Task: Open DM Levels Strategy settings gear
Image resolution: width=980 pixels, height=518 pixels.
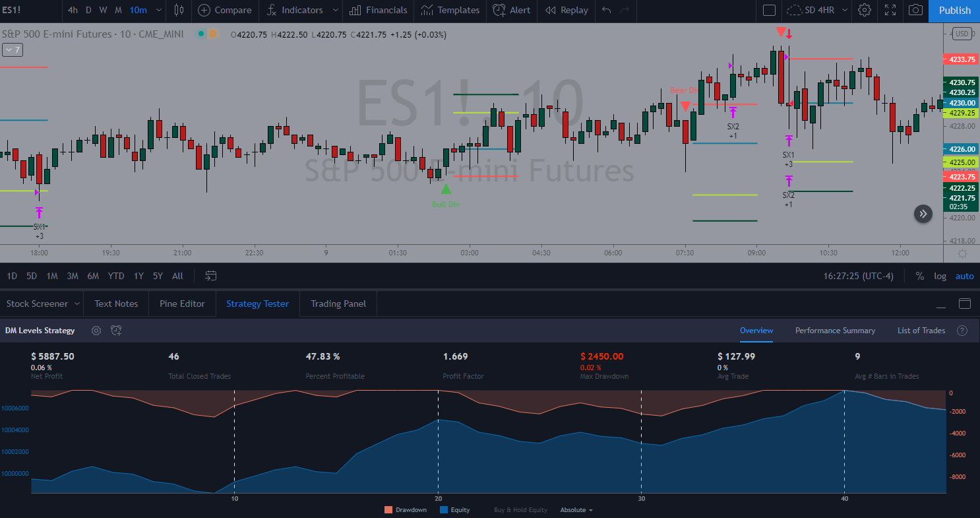Action: (x=96, y=331)
